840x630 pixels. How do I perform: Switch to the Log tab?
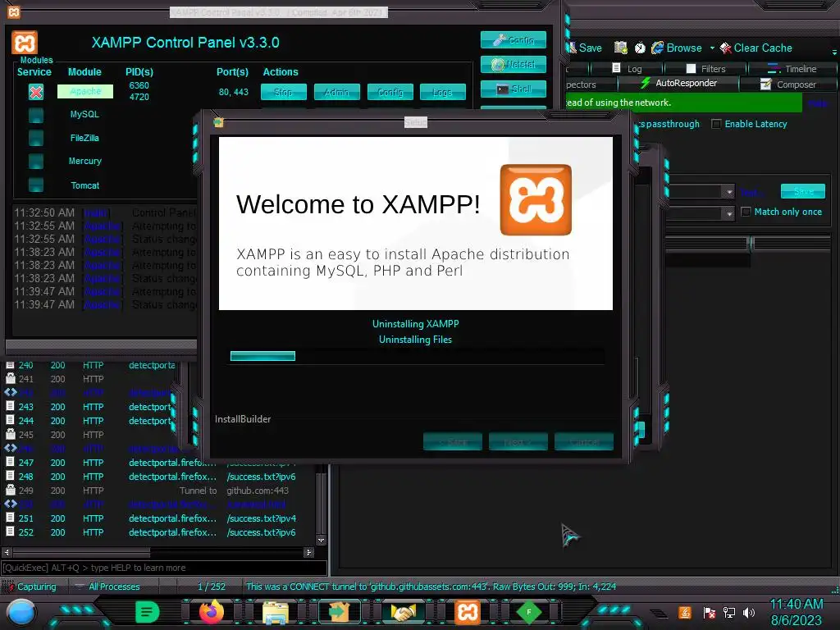627,69
